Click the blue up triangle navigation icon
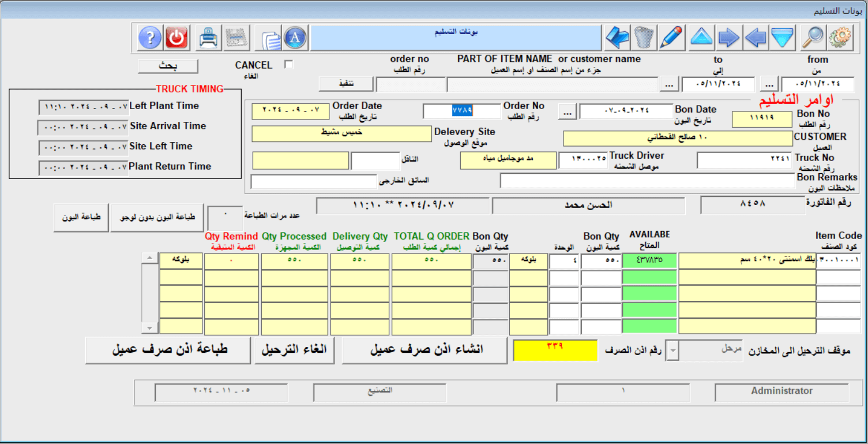The width and height of the screenshot is (868, 444). pyautogui.click(x=701, y=38)
